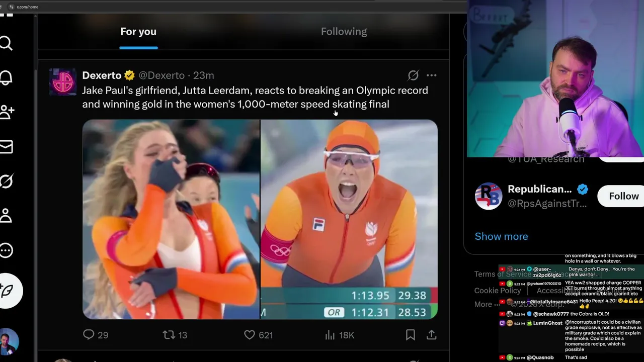
Task: Open the 23m post timestamp
Action: click(x=204, y=75)
